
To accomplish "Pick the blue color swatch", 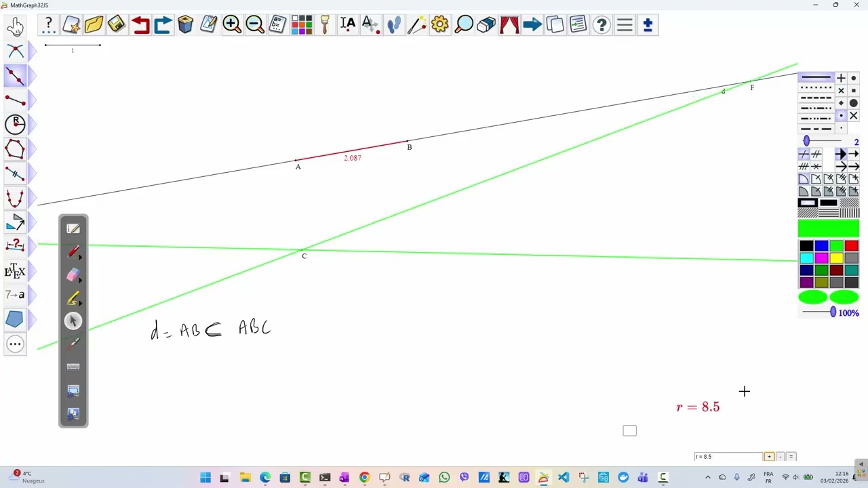I will click(x=821, y=247).
